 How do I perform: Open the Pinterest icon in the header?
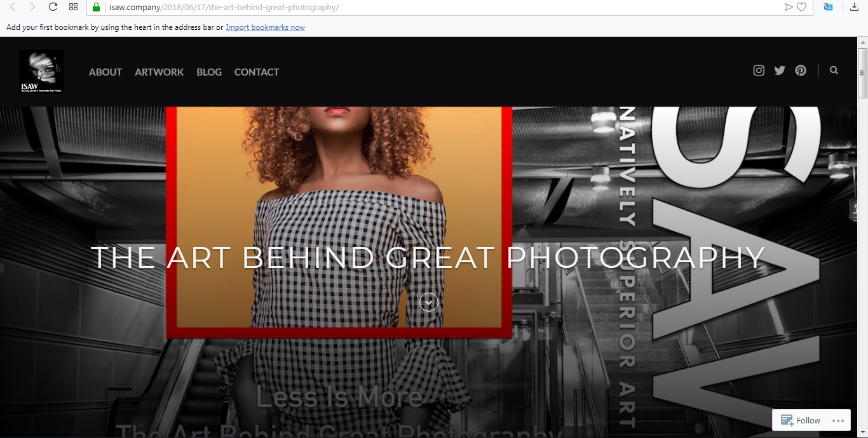[801, 70]
